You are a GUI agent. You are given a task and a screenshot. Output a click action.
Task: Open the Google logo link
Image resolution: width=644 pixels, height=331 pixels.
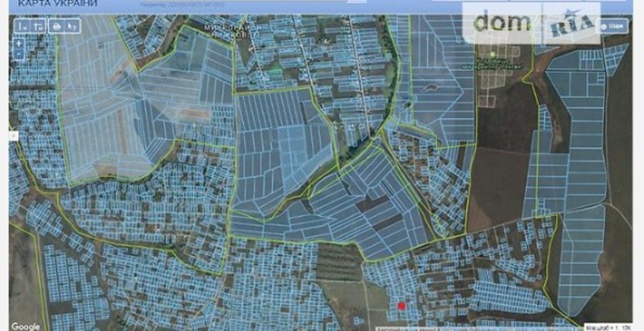coord(25,326)
